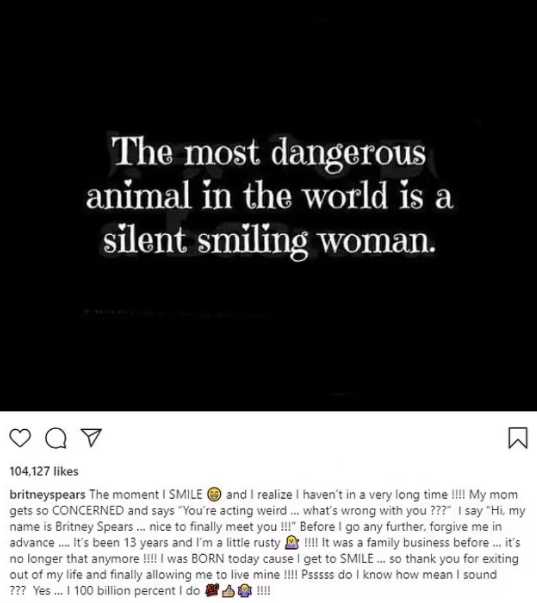This screenshot has height=603, width=537.
Task: Click the red emoji after 'percent I do'
Action: pyautogui.click(x=213, y=591)
